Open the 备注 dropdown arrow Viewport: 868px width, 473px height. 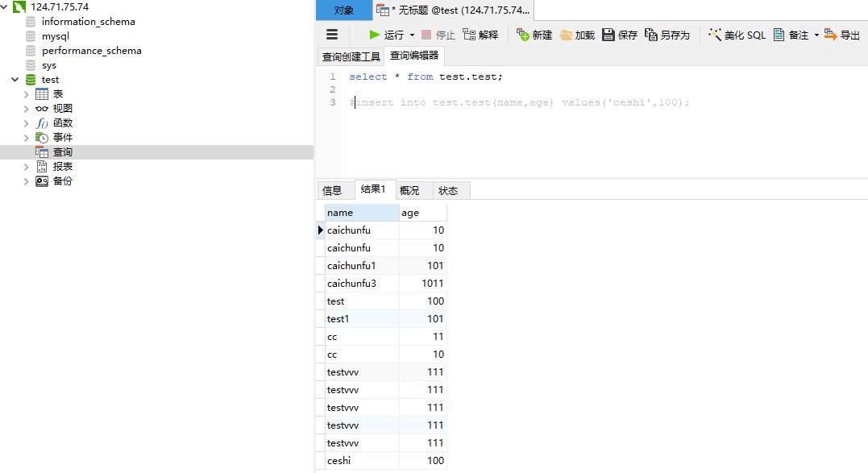pos(816,35)
